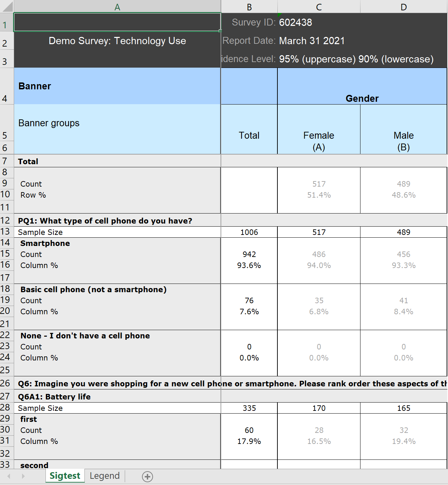The height and width of the screenshot is (485, 448).
Task: Click basic cell phone total count 76
Action: coord(249,300)
